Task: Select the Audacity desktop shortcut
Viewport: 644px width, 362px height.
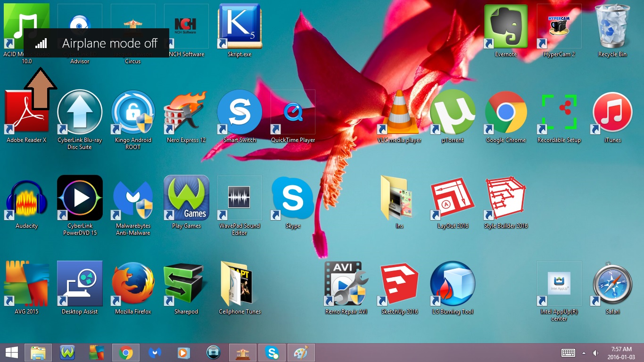Action: pyautogui.click(x=26, y=199)
